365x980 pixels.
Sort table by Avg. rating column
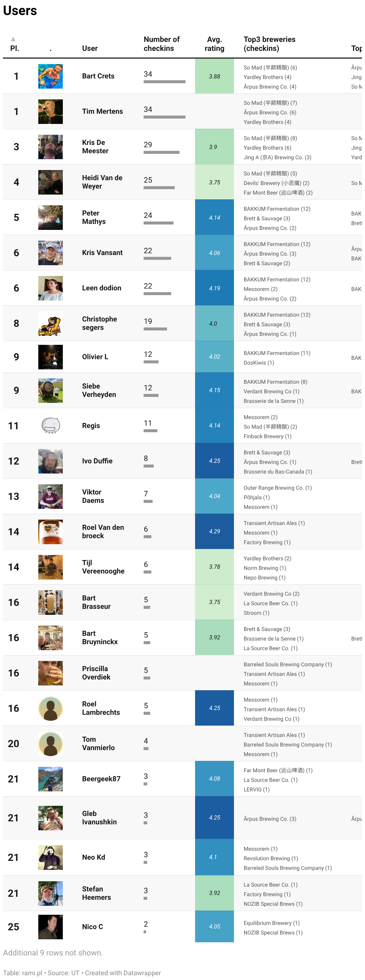(x=215, y=44)
